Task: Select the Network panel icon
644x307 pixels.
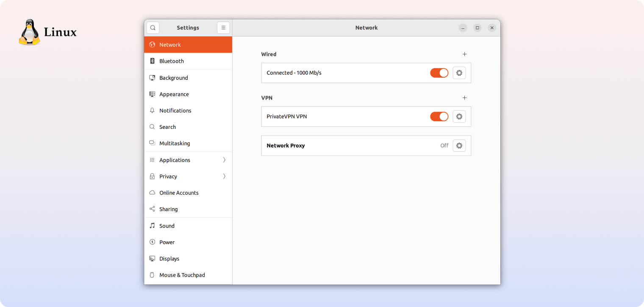Action: click(x=153, y=44)
